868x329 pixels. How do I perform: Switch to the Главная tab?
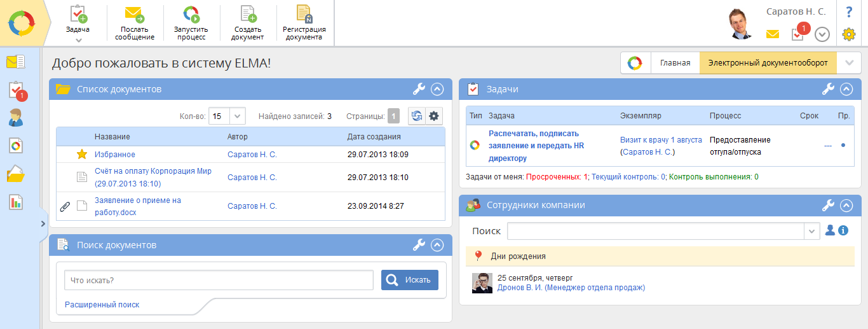(x=675, y=63)
